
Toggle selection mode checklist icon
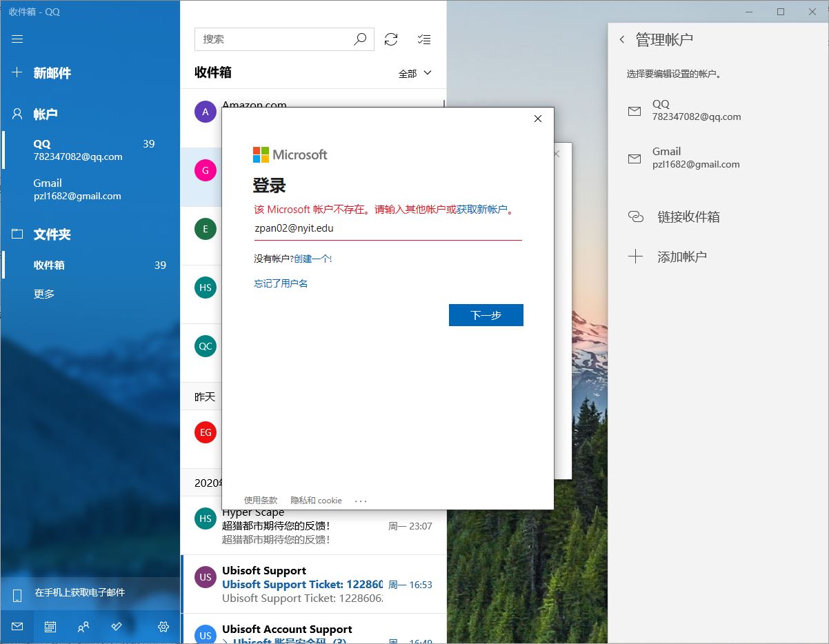coord(424,39)
